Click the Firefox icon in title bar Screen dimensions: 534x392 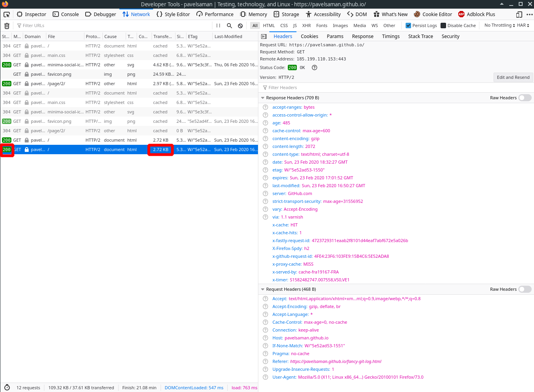[x=5, y=4]
